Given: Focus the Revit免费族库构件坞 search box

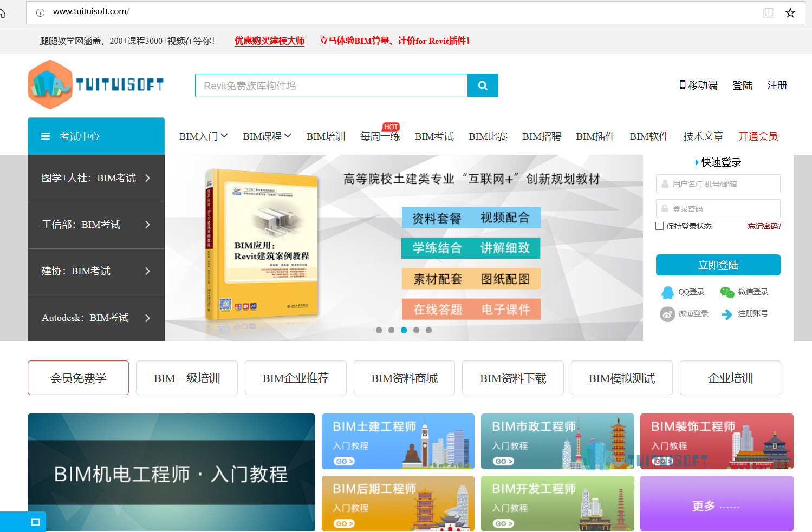Looking at the screenshot, I should (332, 86).
